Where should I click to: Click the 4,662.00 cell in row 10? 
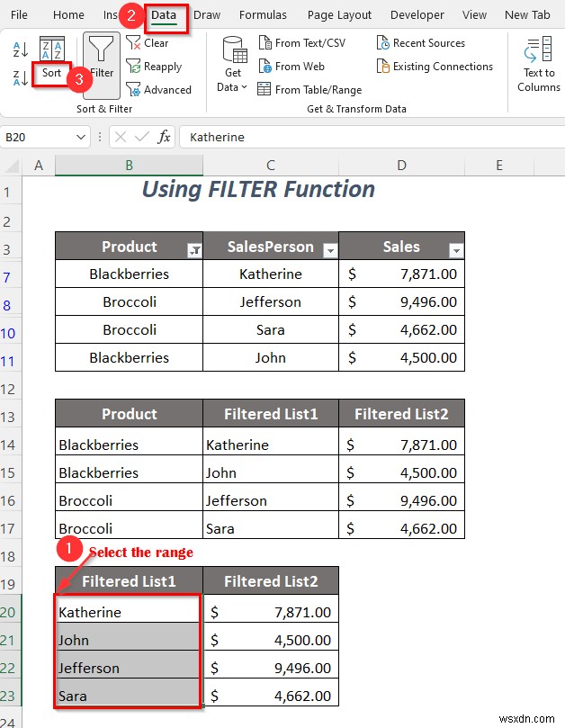click(x=401, y=329)
